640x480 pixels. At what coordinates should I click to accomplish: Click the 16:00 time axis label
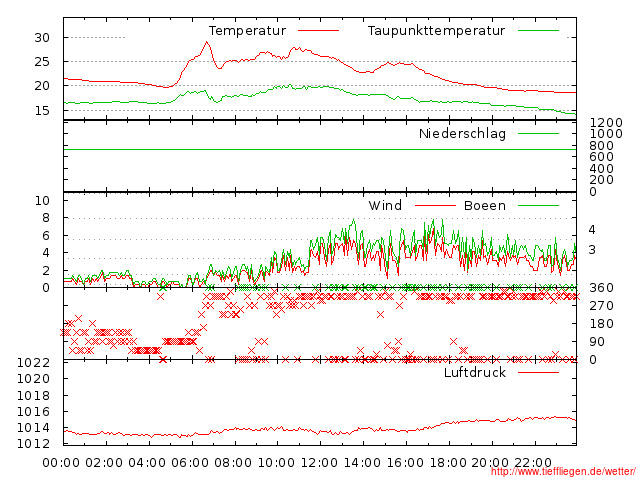pos(405,463)
